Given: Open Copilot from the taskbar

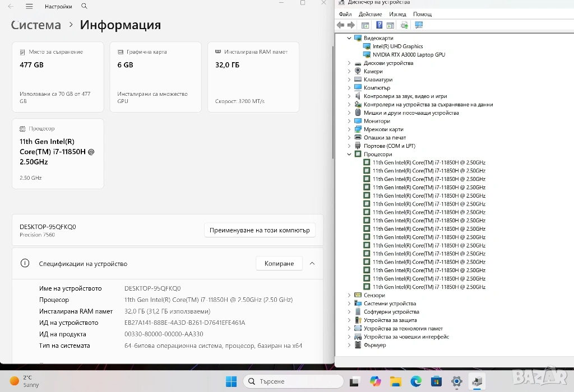Looking at the screenshot, I should pos(375,381).
